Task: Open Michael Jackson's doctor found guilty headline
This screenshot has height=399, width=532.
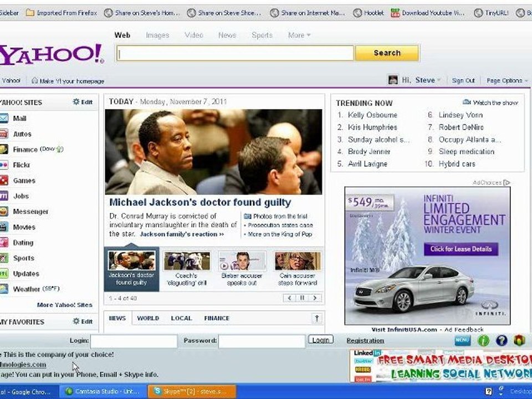Action: click(200, 202)
